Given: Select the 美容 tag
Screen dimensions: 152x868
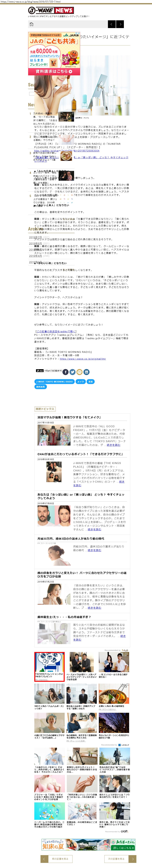Looking at the screenshot, I should click(90, 382).
